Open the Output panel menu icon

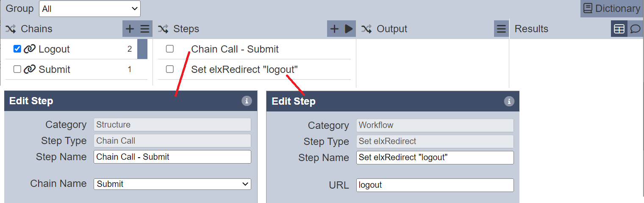point(501,29)
